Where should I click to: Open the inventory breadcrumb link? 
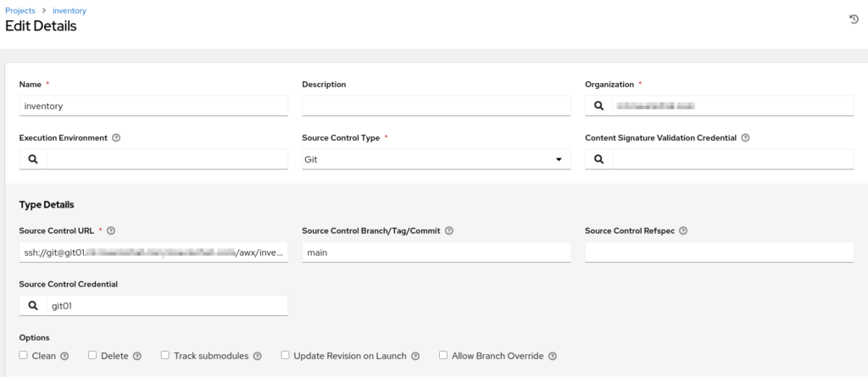click(70, 10)
